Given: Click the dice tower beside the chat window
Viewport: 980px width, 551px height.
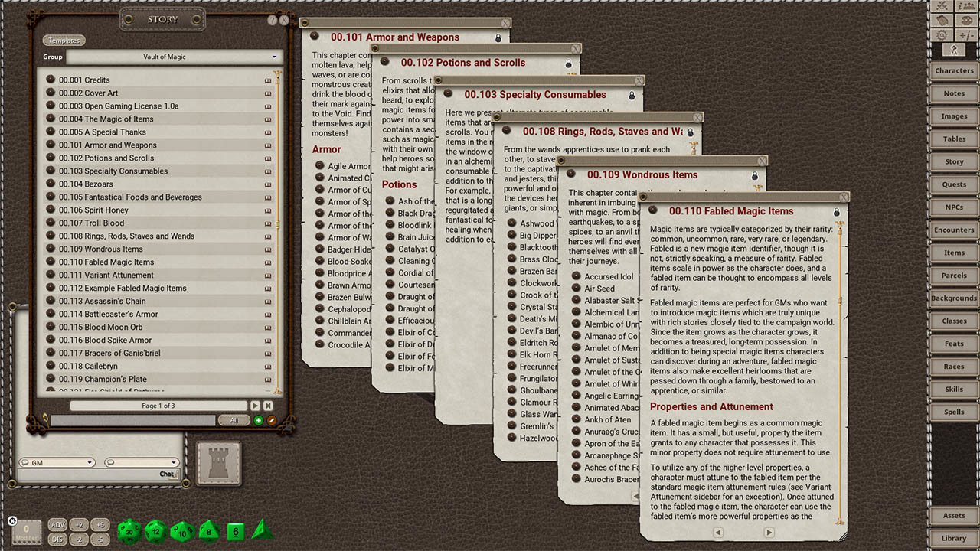Looking at the screenshot, I should [x=218, y=462].
